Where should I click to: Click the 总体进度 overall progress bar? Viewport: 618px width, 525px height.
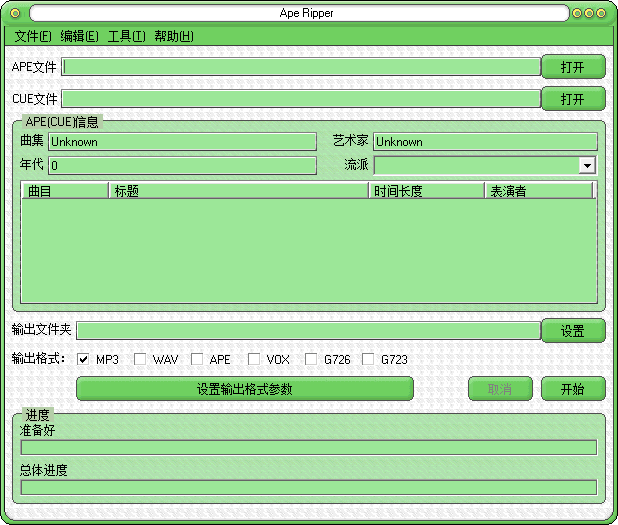tap(308, 488)
